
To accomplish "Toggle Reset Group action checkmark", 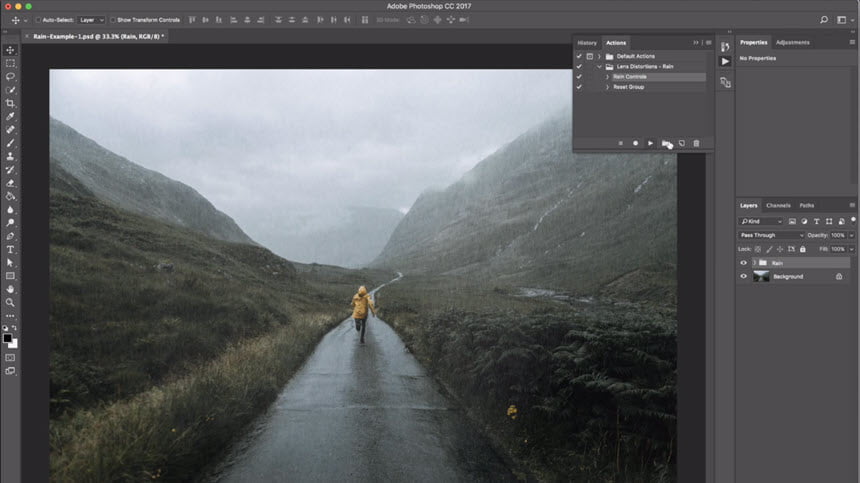I will click(x=579, y=87).
